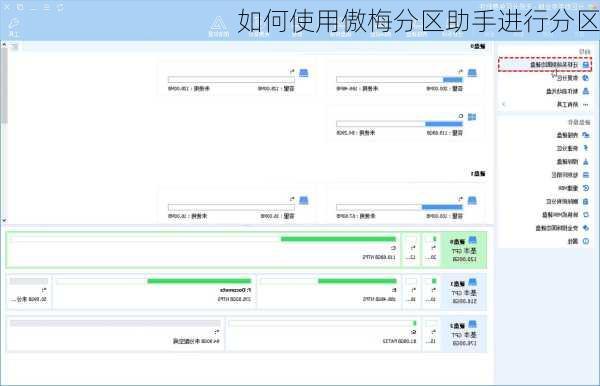Collapse the sidebar using the small chevron
Viewport: 600px width, 386px height.
tap(504, 104)
